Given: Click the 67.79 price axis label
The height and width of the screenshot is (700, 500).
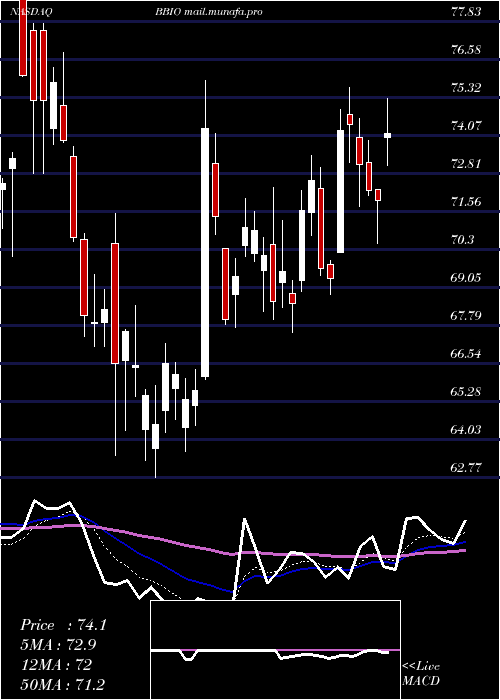Looking at the screenshot, I should tap(466, 316).
